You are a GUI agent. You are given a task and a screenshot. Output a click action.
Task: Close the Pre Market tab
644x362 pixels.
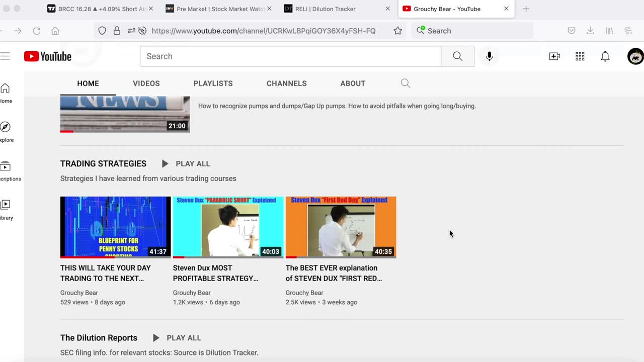point(269,9)
